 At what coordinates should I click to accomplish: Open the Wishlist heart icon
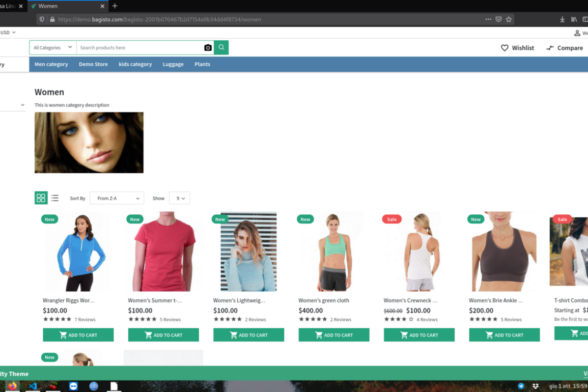[x=505, y=48]
